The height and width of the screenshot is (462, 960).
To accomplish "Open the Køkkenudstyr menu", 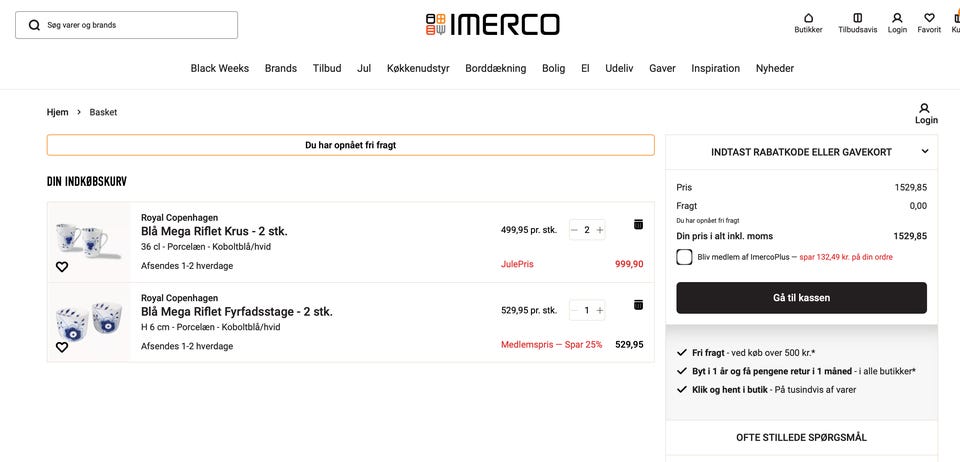I will point(418,68).
